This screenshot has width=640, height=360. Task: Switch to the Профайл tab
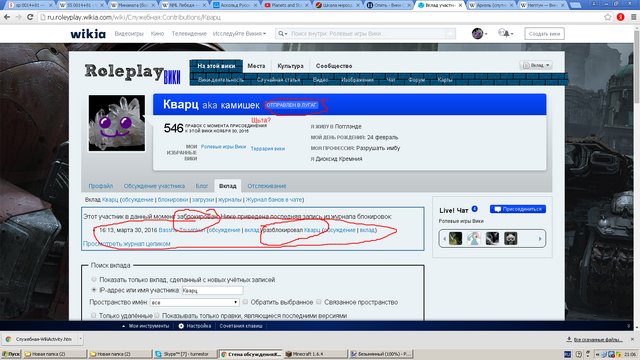pyautogui.click(x=100, y=186)
